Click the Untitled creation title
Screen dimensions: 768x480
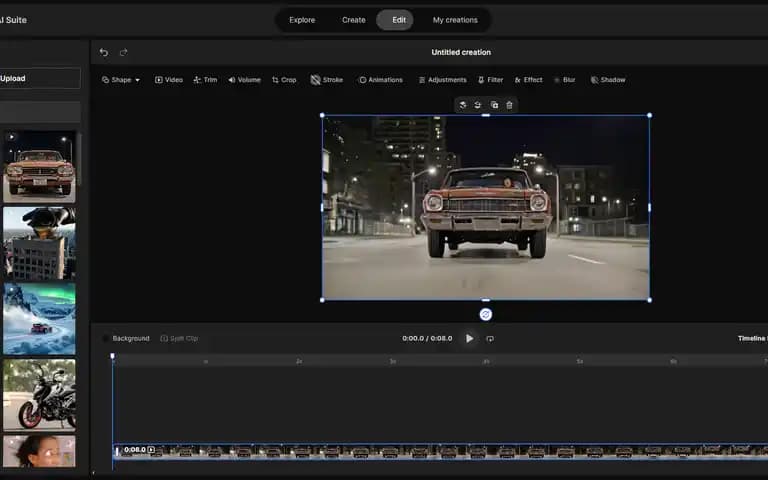[461, 52]
